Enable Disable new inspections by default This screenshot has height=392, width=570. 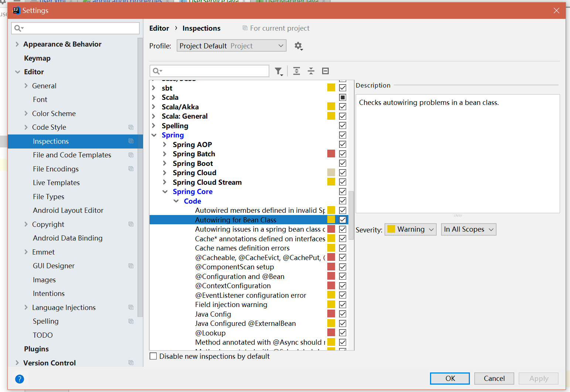point(153,356)
